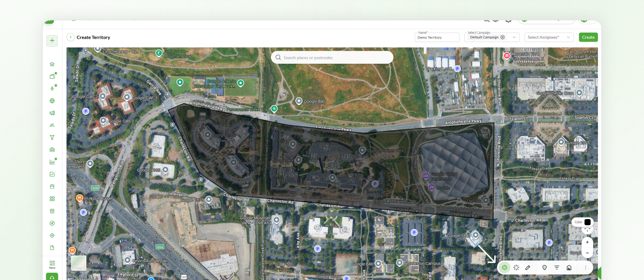Go back from Create Territory
Viewport: 644px width, 280px height.
point(71,37)
